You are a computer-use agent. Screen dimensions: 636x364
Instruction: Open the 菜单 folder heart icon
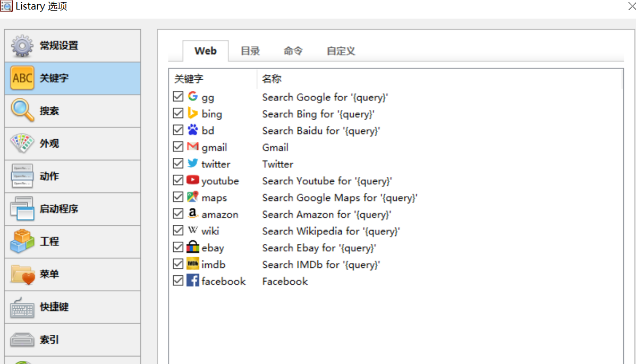22,274
